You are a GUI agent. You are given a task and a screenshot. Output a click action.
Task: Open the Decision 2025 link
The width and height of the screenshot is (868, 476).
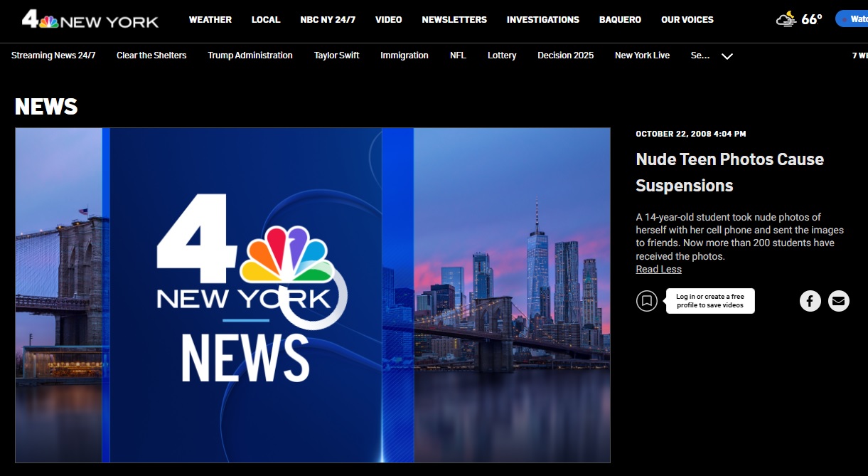566,55
